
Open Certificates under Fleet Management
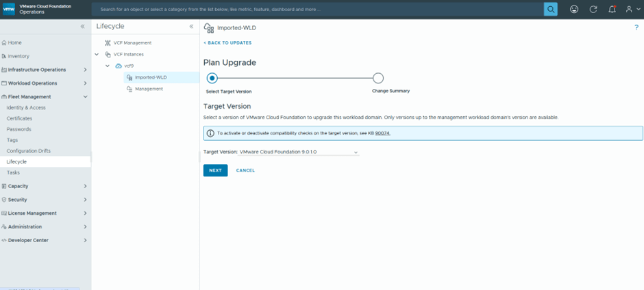19,118
